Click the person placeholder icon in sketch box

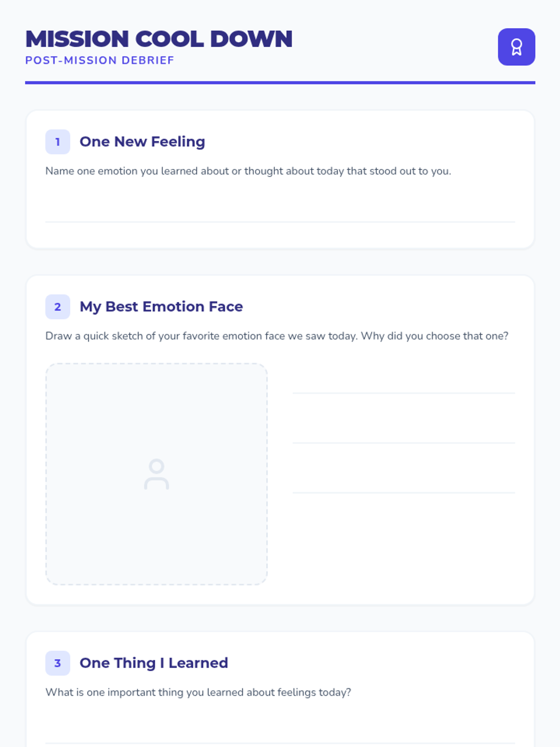pyautogui.click(x=156, y=474)
